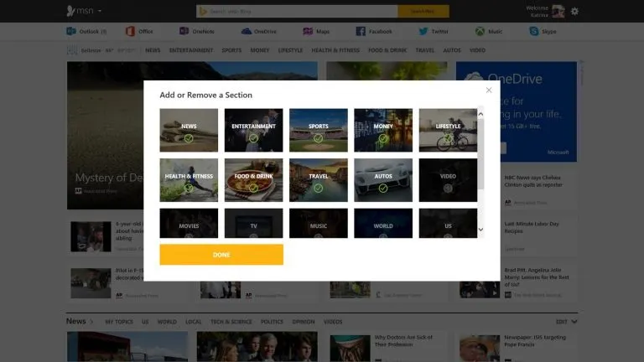Image resolution: width=644 pixels, height=362 pixels.
Task: Open the Twitter bird icon
Action: pos(423,31)
